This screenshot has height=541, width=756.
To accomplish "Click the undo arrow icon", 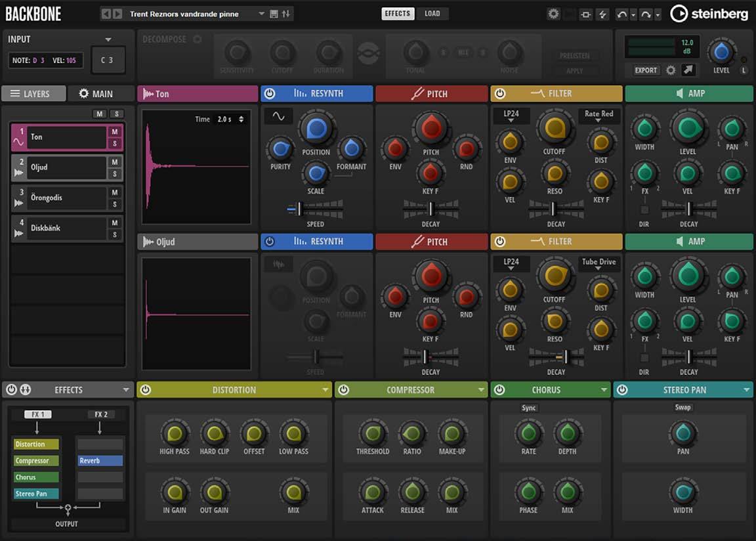I will pos(622,14).
